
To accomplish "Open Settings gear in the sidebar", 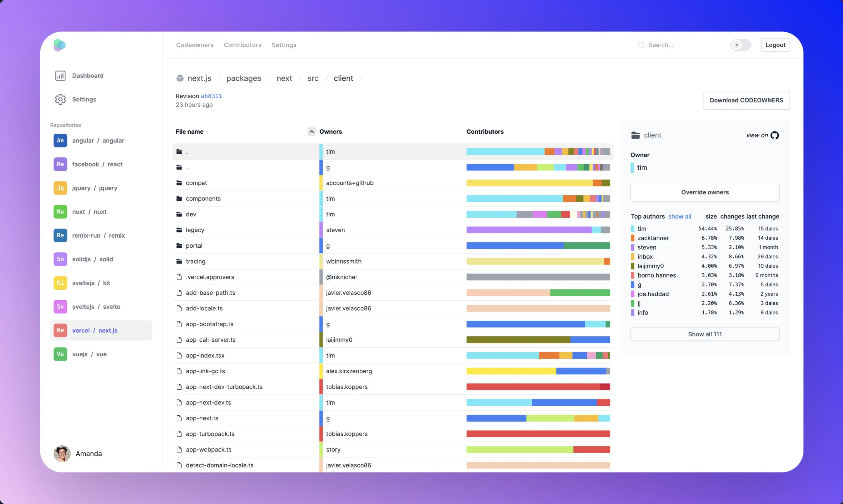I will [x=75, y=99].
